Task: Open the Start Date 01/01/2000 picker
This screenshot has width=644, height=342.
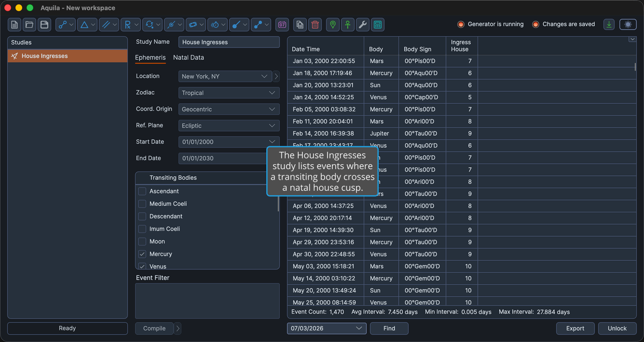Action: coord(229,142)
